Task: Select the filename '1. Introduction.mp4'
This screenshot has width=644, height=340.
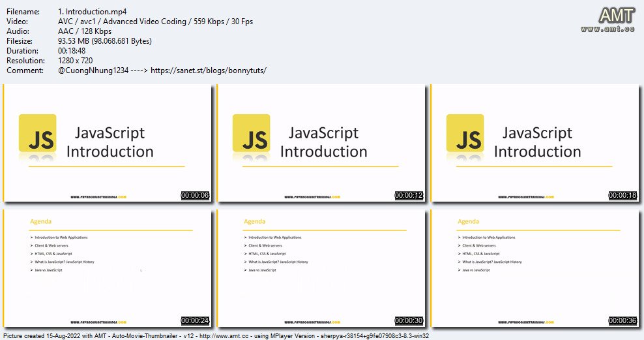Action: click(92, 12)
